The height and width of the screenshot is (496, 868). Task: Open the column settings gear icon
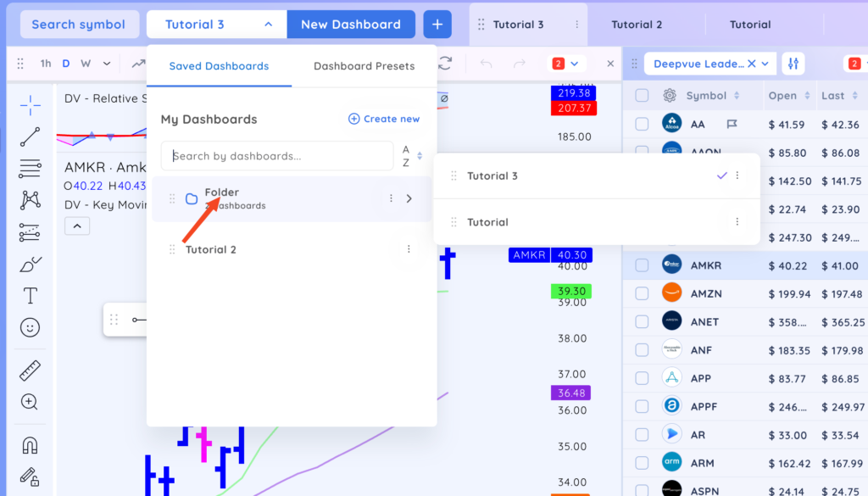pyautogui.click(x=670, y=95)
